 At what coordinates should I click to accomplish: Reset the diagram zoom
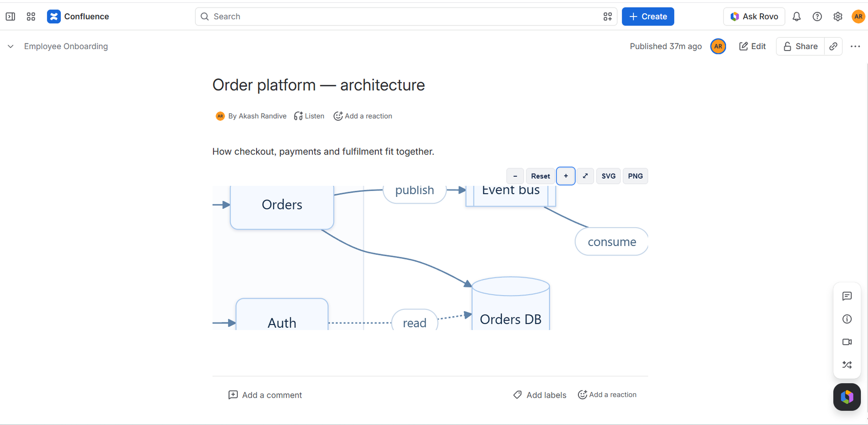click(541, 176)
